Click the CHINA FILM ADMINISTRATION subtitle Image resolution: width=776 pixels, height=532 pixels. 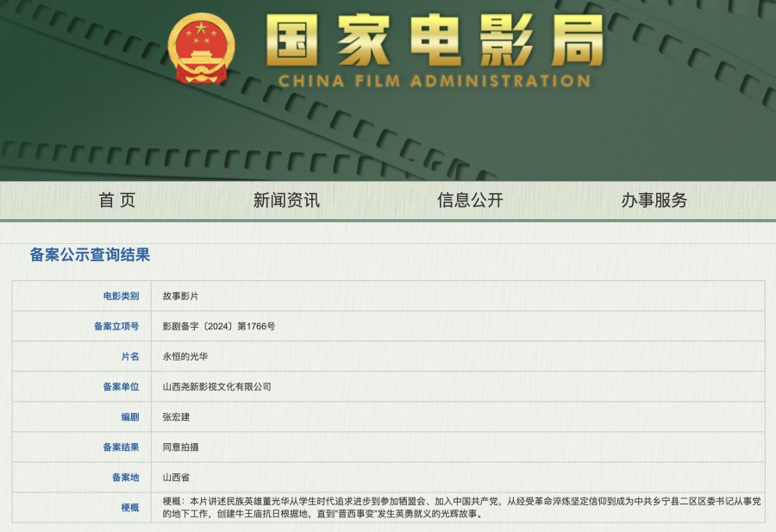pyautogui.click(x=435, y=81)
